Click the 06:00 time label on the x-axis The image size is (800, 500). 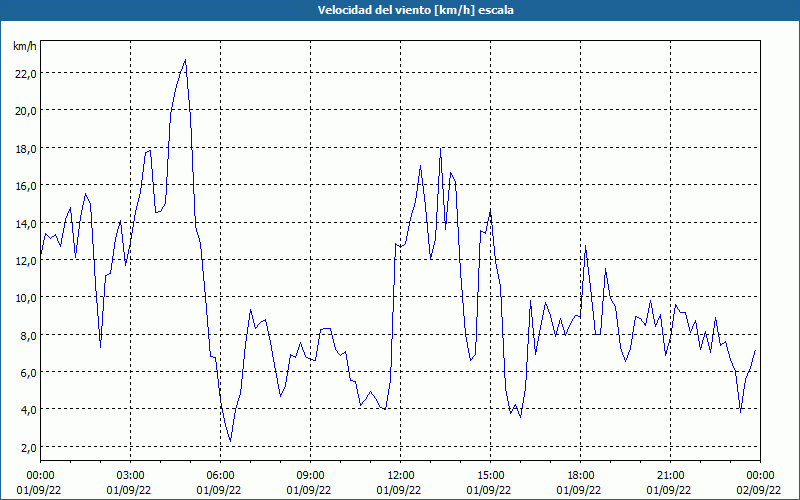[220, 476]
